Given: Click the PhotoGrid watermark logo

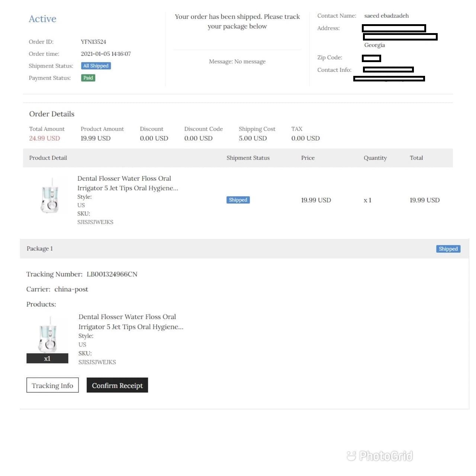Looking at the screenshot, I should tap(380, 456).
